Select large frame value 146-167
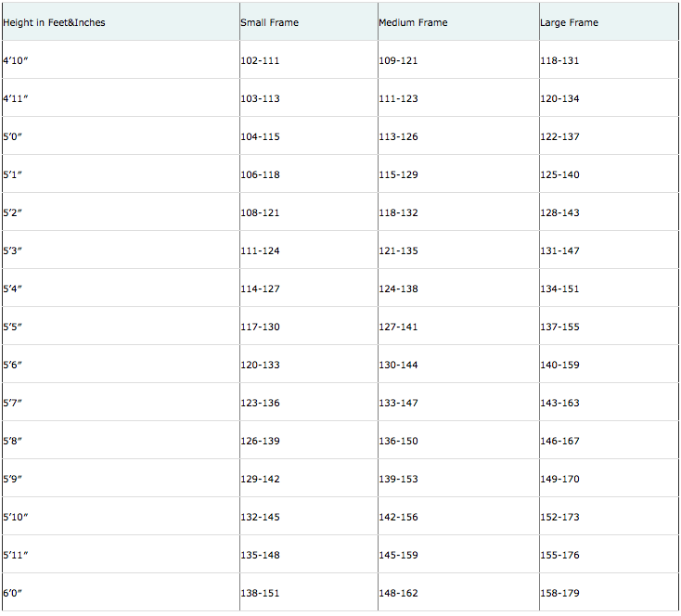681x616 pixels. click(x=559, y=441)
